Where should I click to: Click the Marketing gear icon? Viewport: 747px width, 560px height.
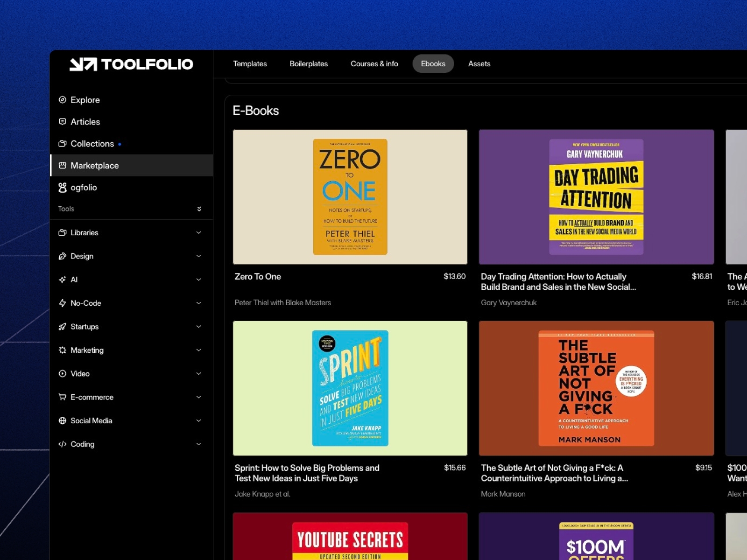point(63,350)
